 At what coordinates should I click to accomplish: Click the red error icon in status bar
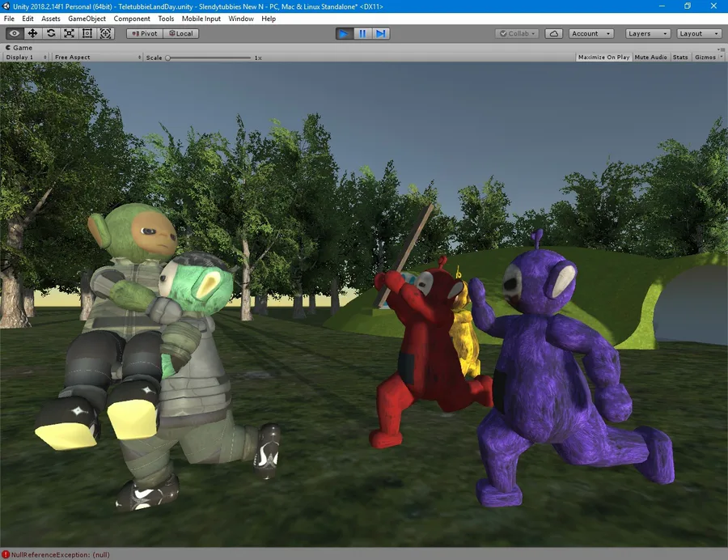point(6,554)
